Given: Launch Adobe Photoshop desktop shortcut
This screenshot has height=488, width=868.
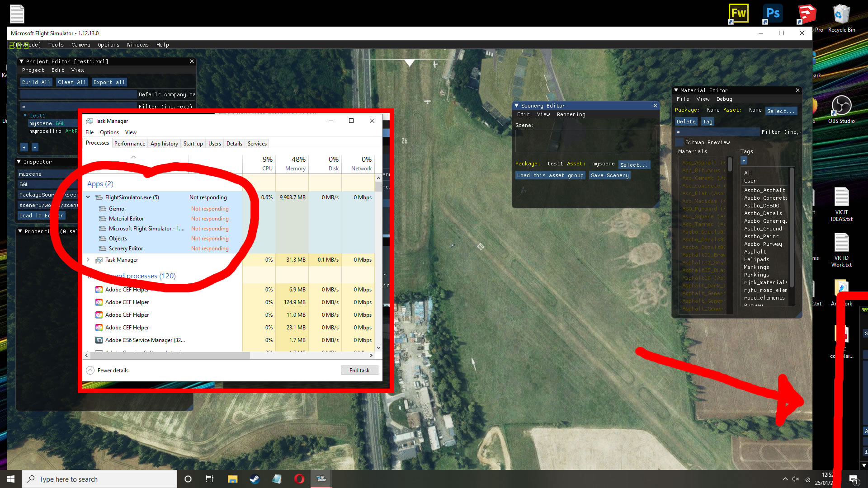Looking at the screenshot, I should coord(772,14).
